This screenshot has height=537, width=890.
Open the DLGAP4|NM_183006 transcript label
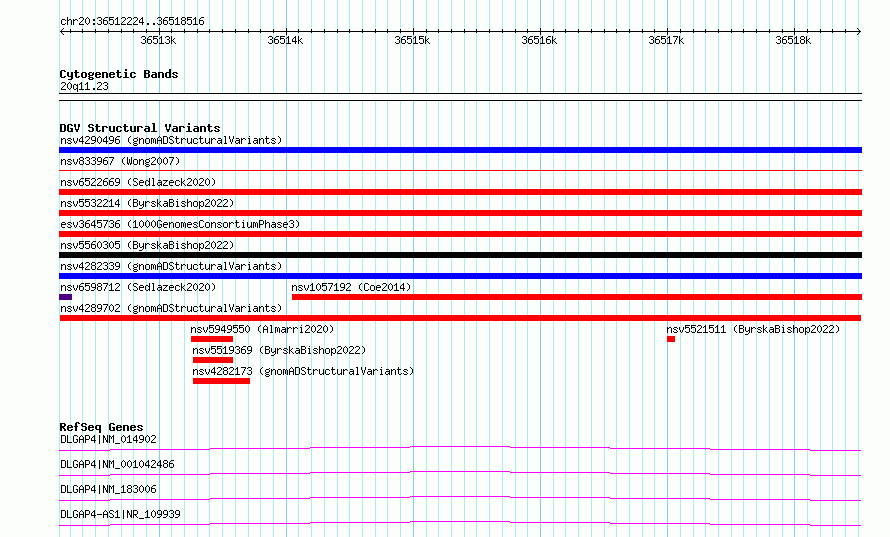(108, 489)
